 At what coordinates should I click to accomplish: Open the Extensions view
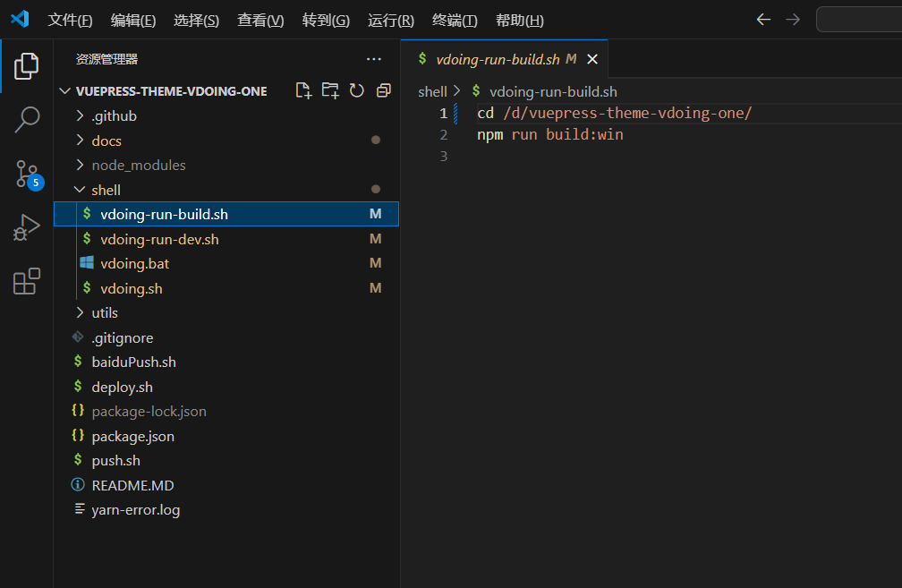tap(27, 281)
